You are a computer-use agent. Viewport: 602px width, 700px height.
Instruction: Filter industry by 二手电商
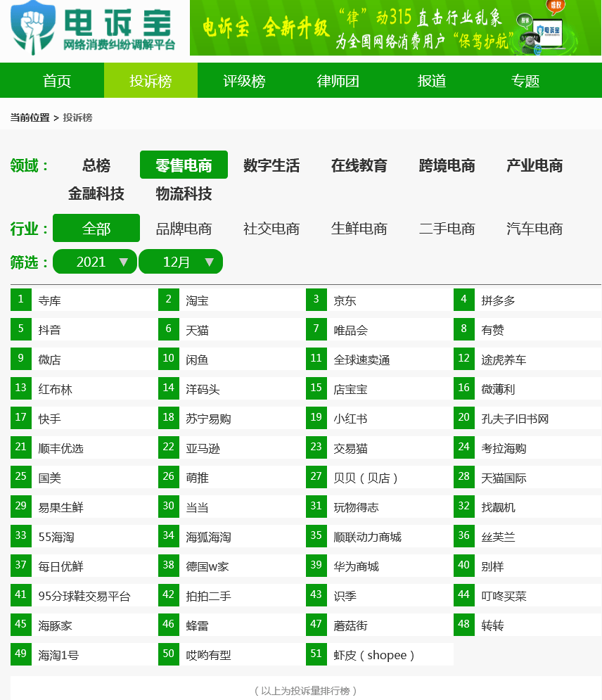(x=447, y=228)
